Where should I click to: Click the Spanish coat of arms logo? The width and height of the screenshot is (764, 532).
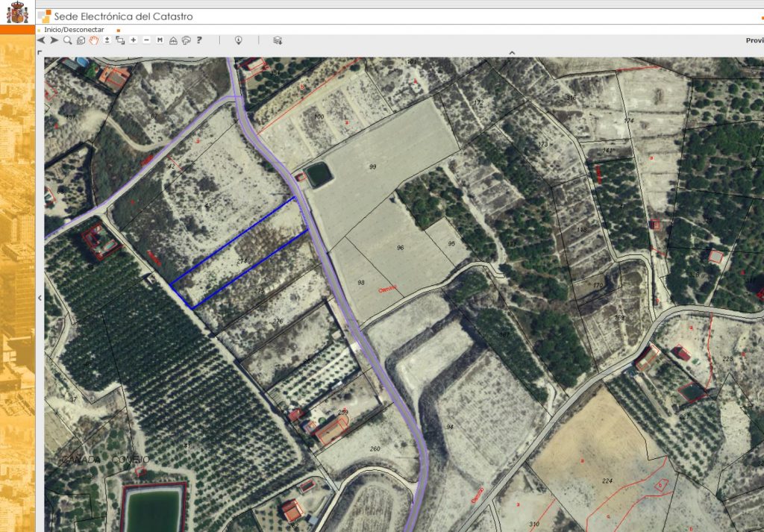[x=16, y=13]
